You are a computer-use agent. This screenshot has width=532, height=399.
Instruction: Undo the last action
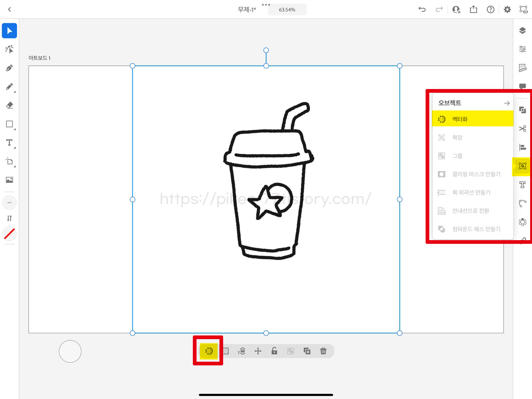point(422,10)
